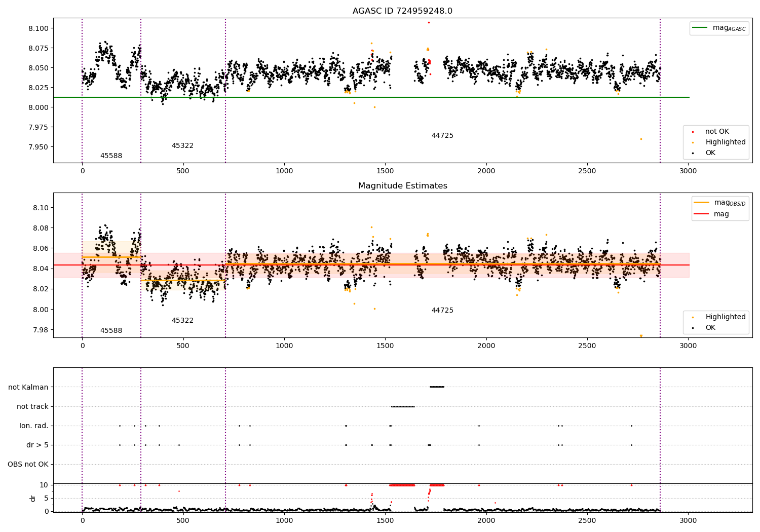Click the 'not Kalman' row label
Screen dimensions: 760x532
coord(28,388)
